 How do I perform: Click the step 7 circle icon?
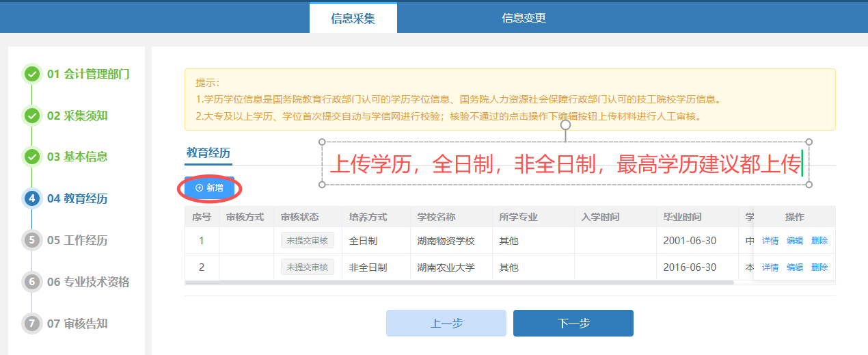coord(31,324)
